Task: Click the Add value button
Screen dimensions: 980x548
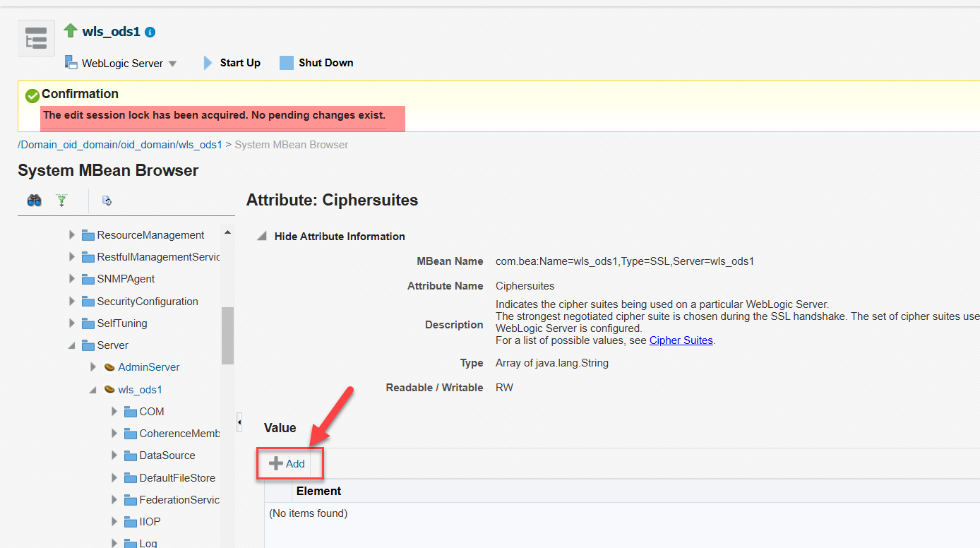Action: [x=288, y=464]
